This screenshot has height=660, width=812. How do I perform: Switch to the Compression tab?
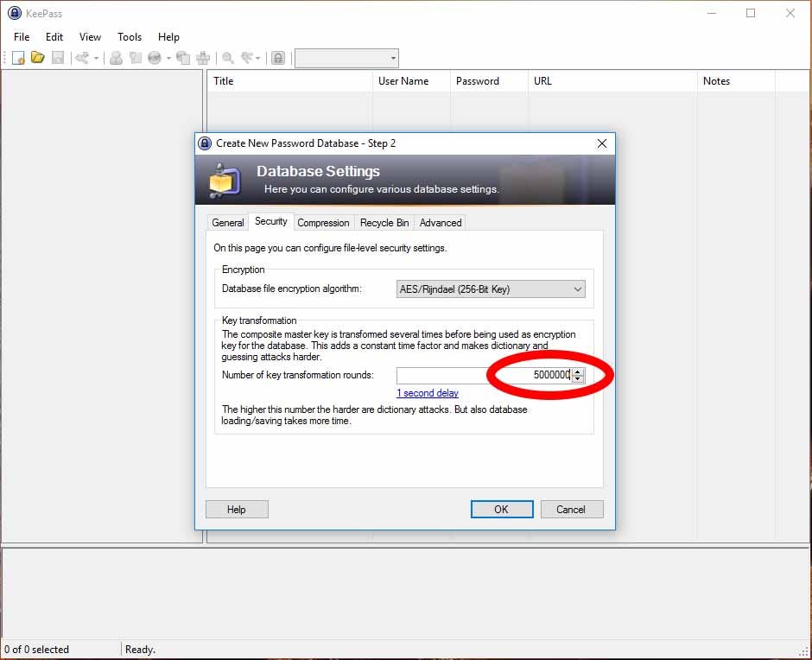click(323, 223)
